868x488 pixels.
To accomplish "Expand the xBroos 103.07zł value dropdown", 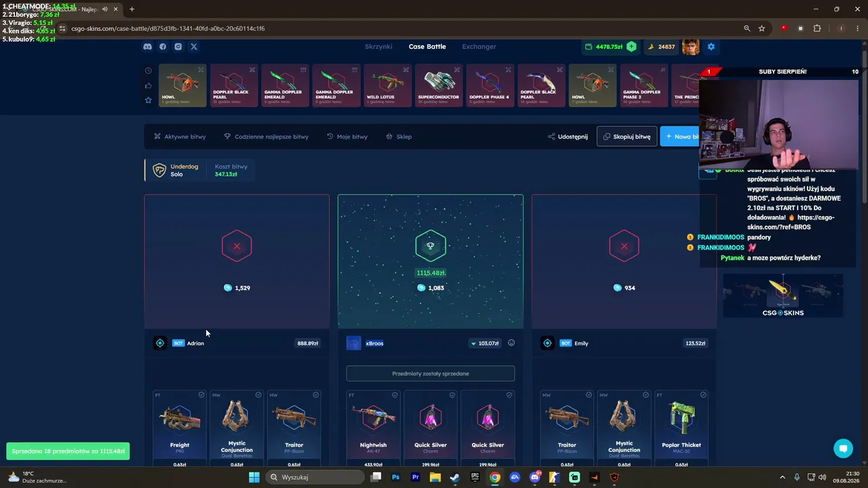I will (486, 344).
